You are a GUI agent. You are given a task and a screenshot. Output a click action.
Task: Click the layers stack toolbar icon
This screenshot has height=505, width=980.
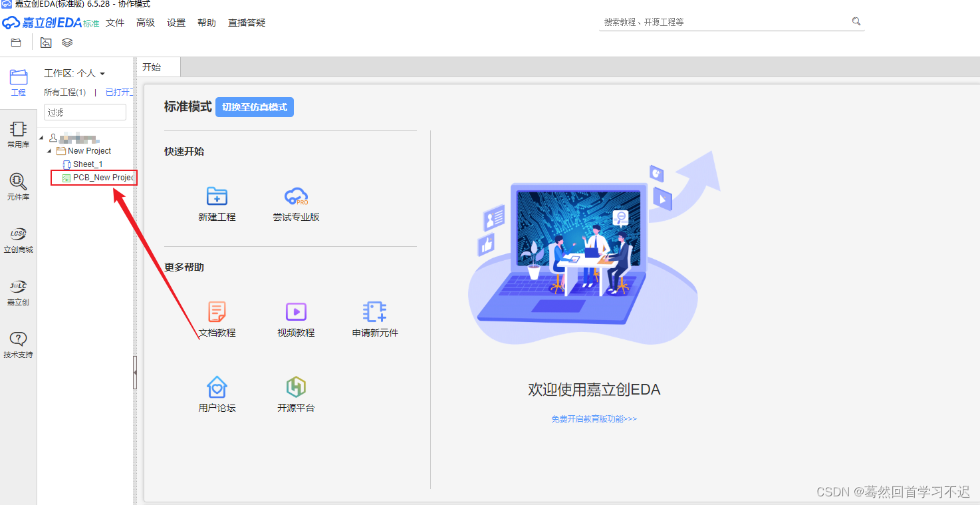[67, 43]
